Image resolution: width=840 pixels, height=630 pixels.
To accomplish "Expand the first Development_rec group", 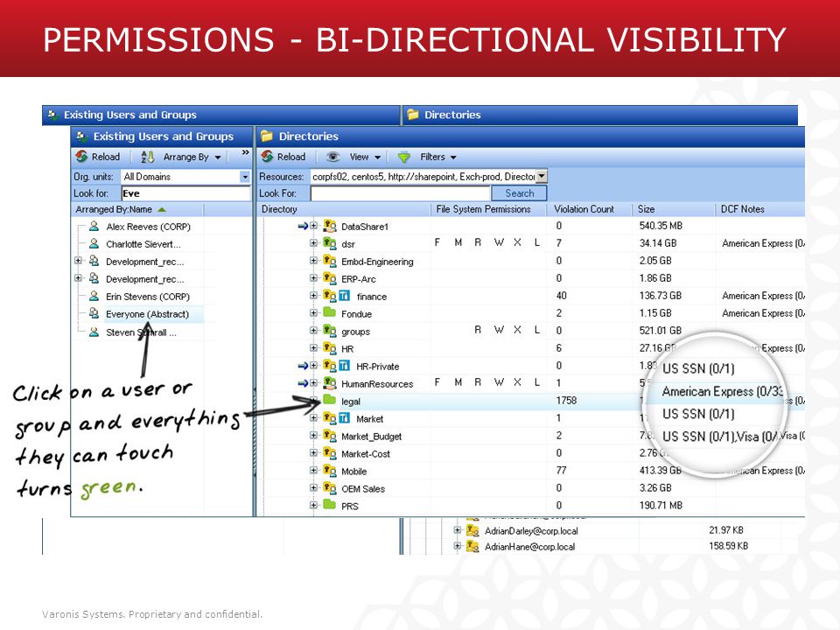I will tap(78, 261).
